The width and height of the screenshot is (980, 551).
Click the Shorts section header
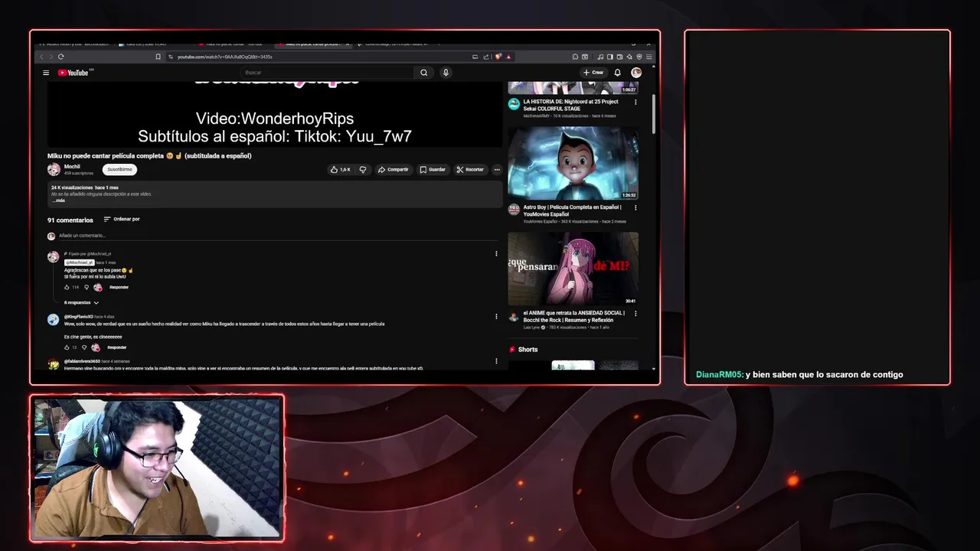pos(524,350)
